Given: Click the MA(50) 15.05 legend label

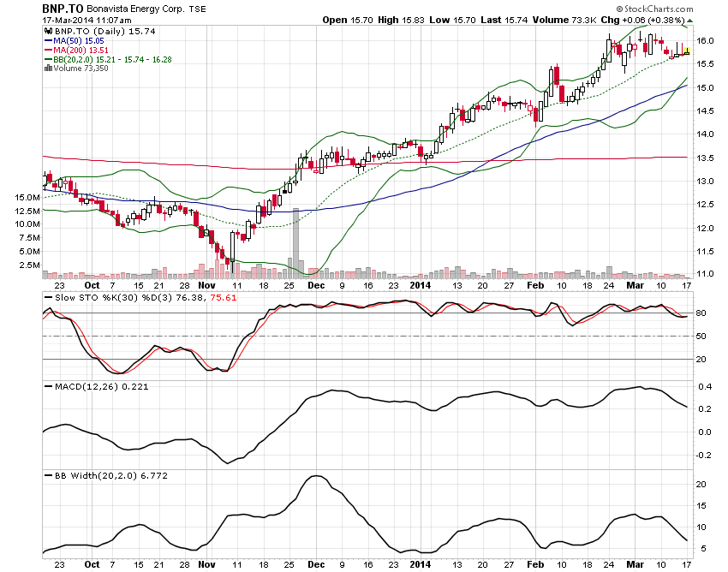Looking at the screenshot, I should click(x=79, y=41).
